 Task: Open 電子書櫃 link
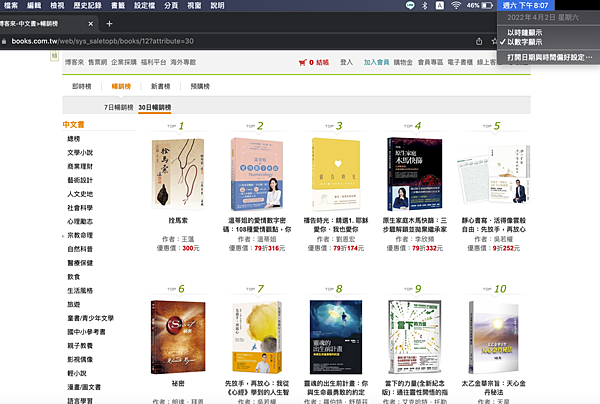(x=460, y=62)
